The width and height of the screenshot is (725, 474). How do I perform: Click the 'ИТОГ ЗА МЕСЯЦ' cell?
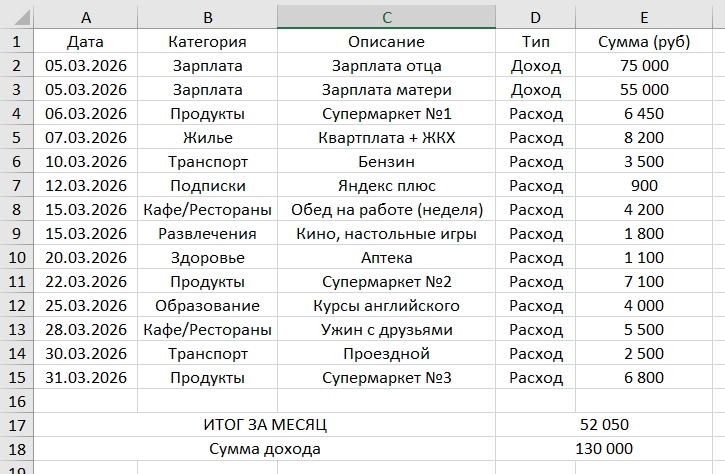click(265, 425)
